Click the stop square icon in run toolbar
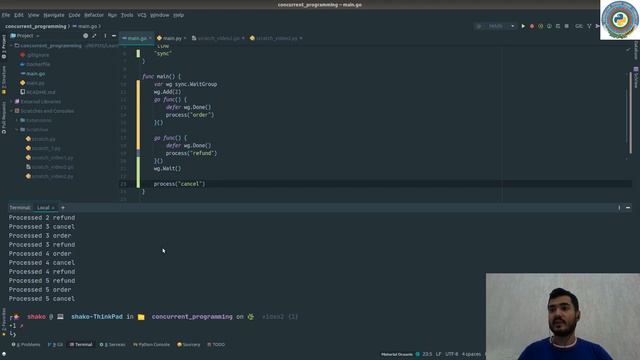 567,26
